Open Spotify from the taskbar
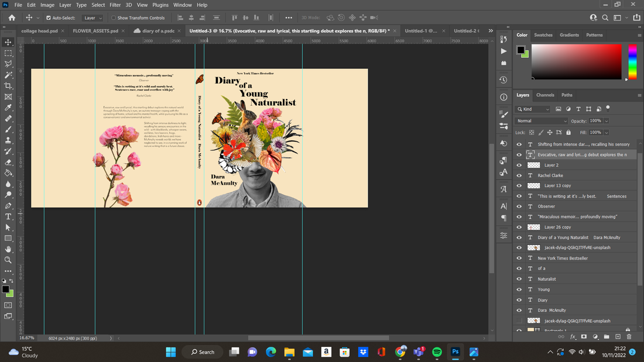This screenshot has width=644, height=362. (437, 351)
